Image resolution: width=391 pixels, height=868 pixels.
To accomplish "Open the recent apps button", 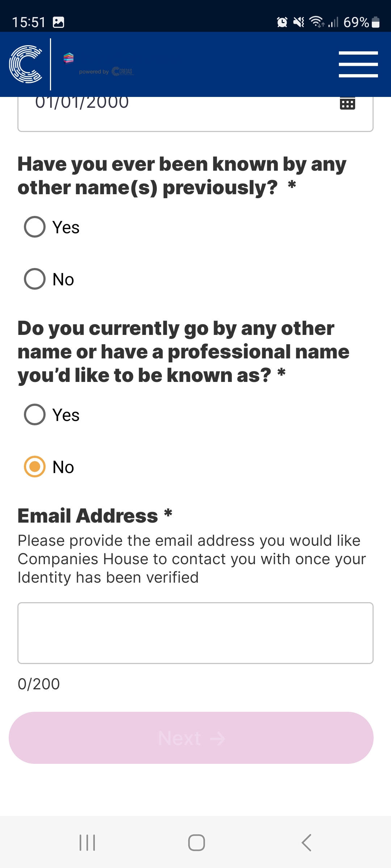I will [x=87, y=842].
